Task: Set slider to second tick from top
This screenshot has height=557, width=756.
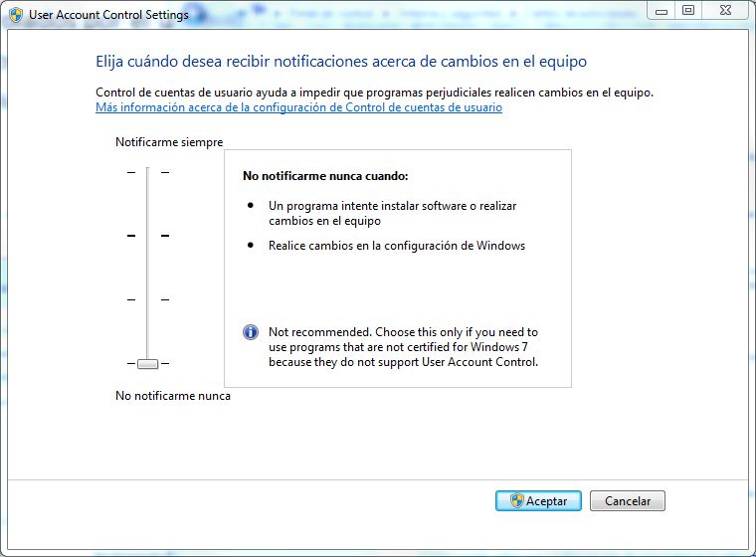Action: pos(147,236)
